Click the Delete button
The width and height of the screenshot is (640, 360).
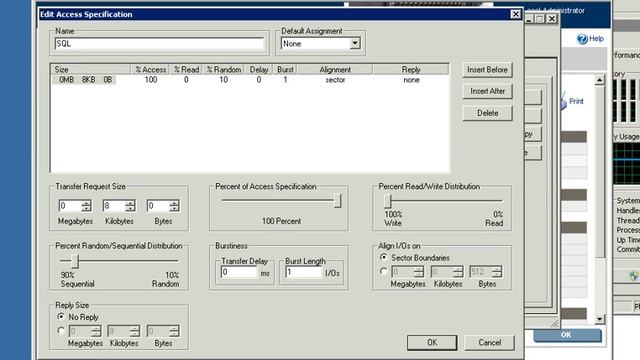click(487, 113)
